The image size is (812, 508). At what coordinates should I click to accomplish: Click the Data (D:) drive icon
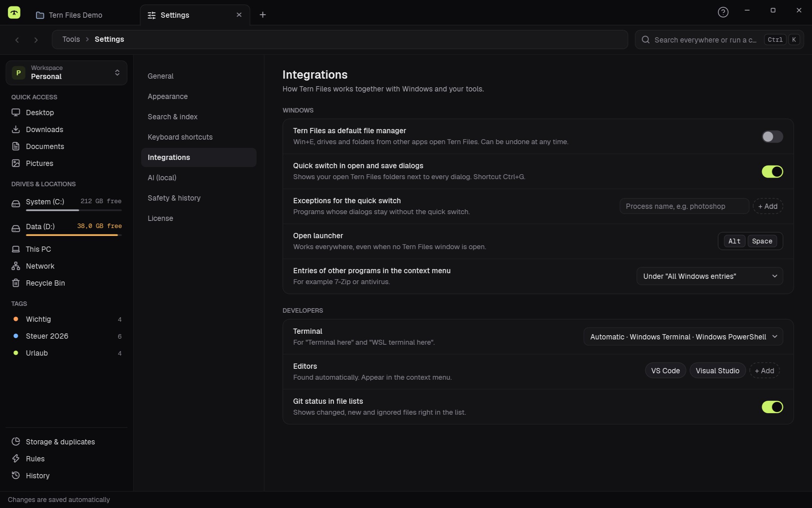pos(16,229)
